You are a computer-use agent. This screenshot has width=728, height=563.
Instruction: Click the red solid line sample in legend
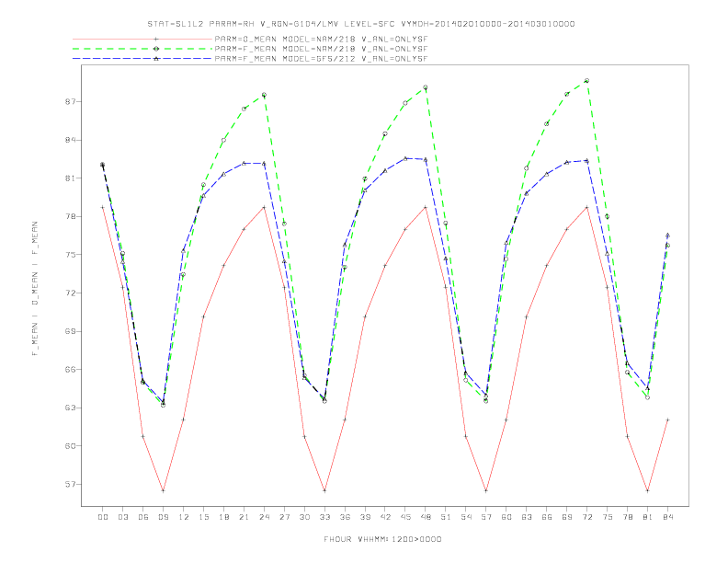click(142, 39)
